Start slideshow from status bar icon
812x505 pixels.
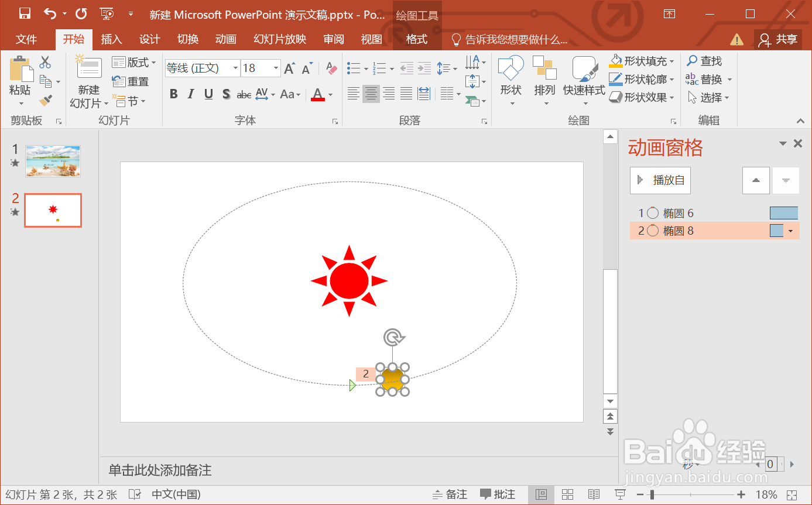620,494
